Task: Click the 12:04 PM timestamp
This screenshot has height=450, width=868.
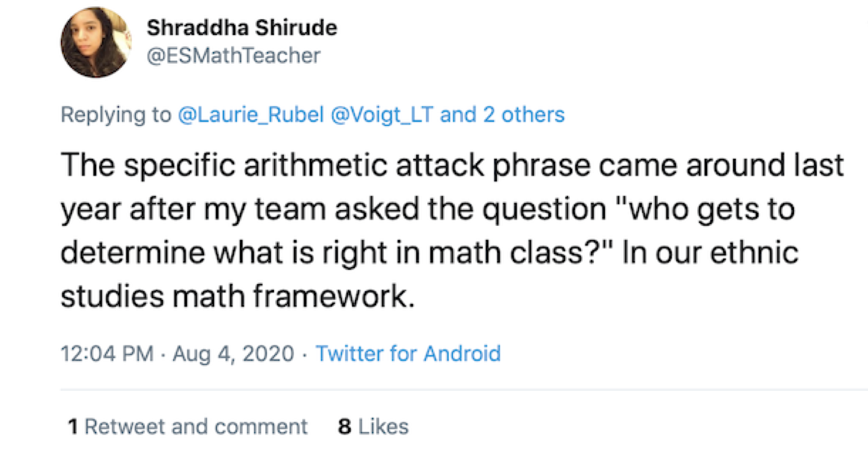Action: 107,353
